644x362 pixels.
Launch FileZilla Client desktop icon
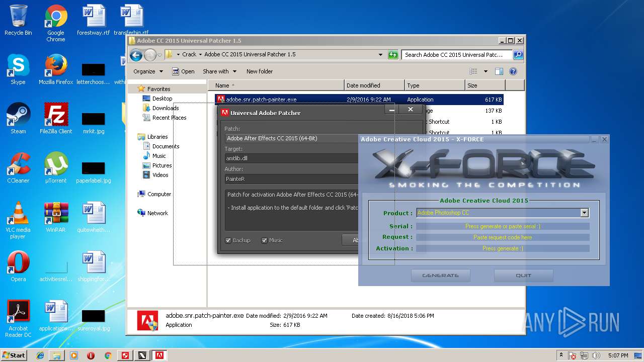(x=56, y=119)
